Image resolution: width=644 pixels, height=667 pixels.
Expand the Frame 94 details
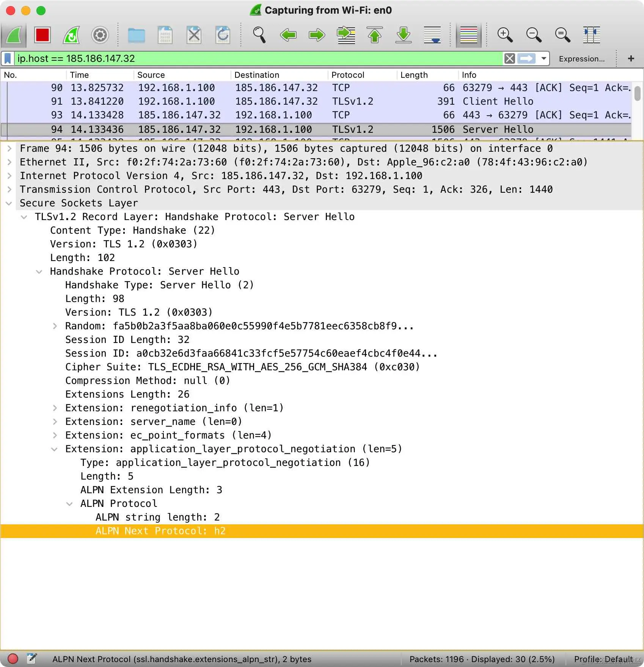pyautogui.click(x=9, y=148)
